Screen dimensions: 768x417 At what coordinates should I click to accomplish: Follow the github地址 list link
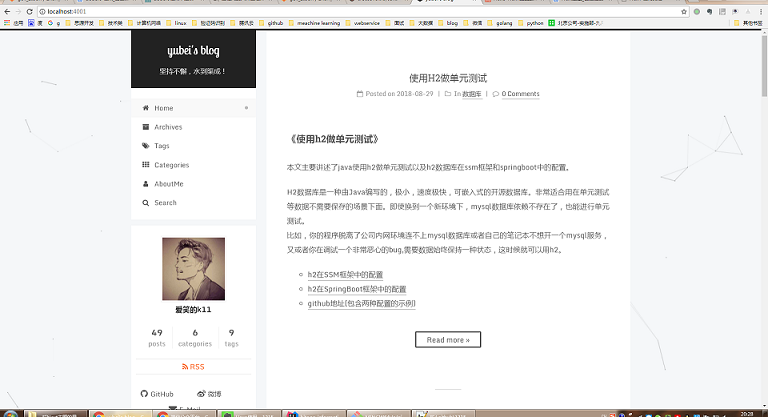click(x=361, y=303)
